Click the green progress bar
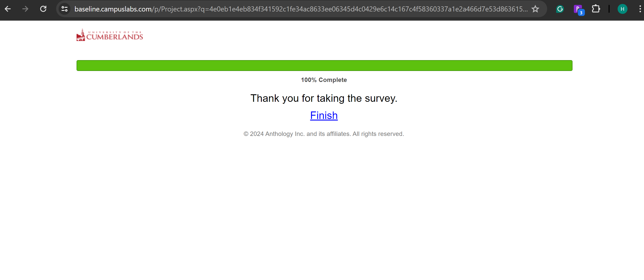 (324, 66)
